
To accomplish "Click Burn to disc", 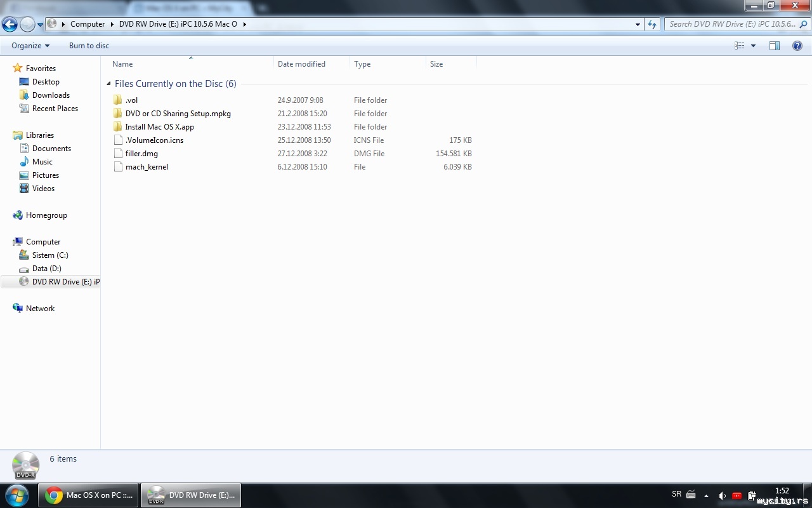I will (x=89, y=46).
